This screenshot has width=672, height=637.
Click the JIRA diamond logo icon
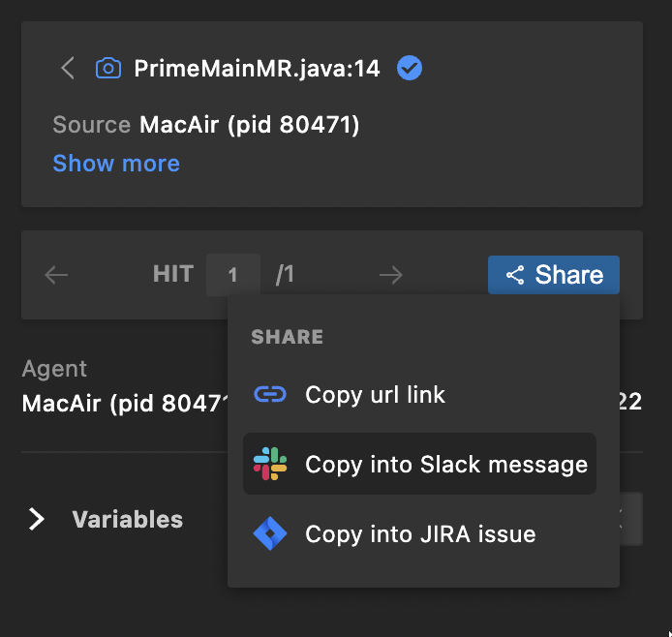click(270, 533)
